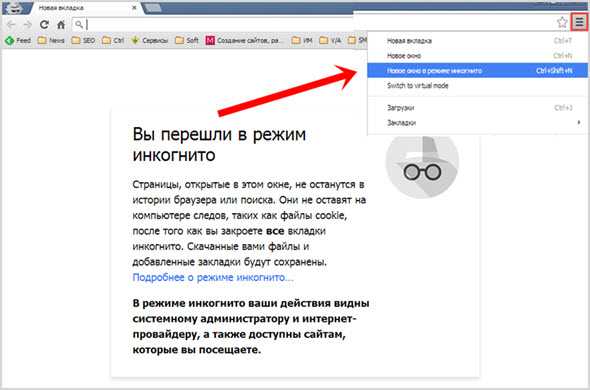This screenshot has height=390, width=590.
Task: Open a new tab with the tab-strip button
Action: point(154,8)
